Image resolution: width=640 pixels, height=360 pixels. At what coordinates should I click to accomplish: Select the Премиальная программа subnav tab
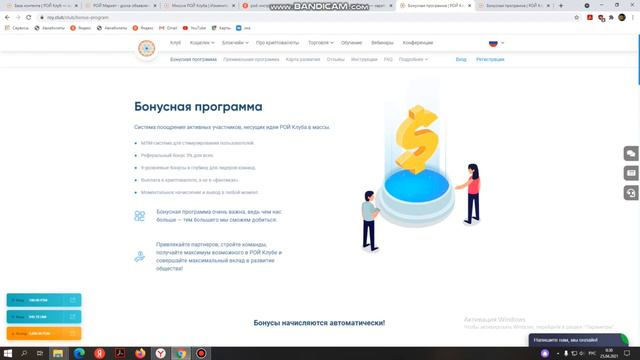[251, 60]
